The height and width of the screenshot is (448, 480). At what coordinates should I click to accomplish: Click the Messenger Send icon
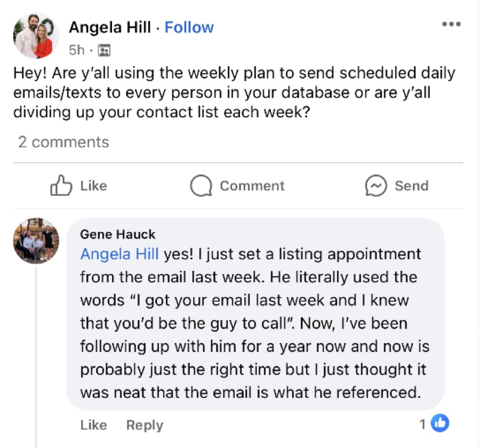point(376,186)
